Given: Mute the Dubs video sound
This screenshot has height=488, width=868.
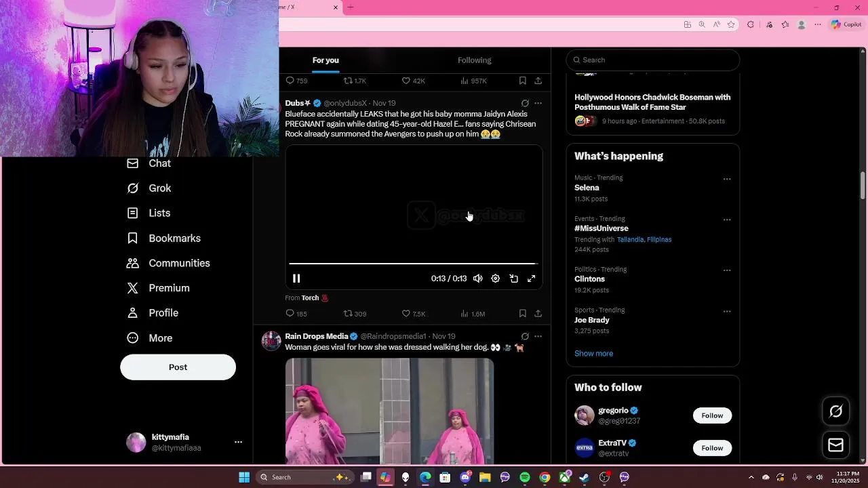Looking at the screenshot, I should (x=478, y=279).
